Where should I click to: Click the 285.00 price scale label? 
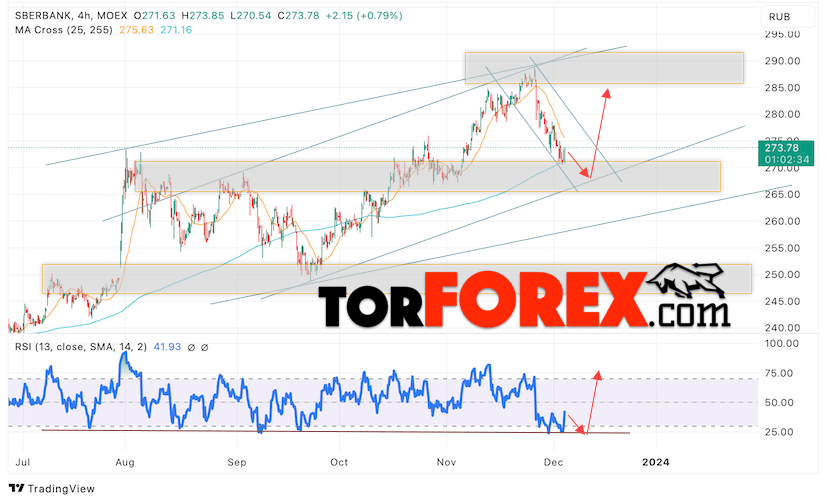[x=783, y=88]
